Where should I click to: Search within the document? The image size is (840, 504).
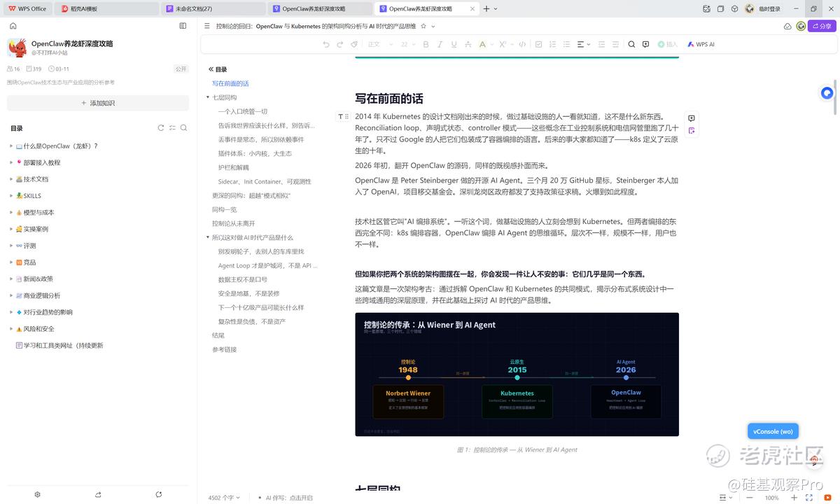(631, 44)
